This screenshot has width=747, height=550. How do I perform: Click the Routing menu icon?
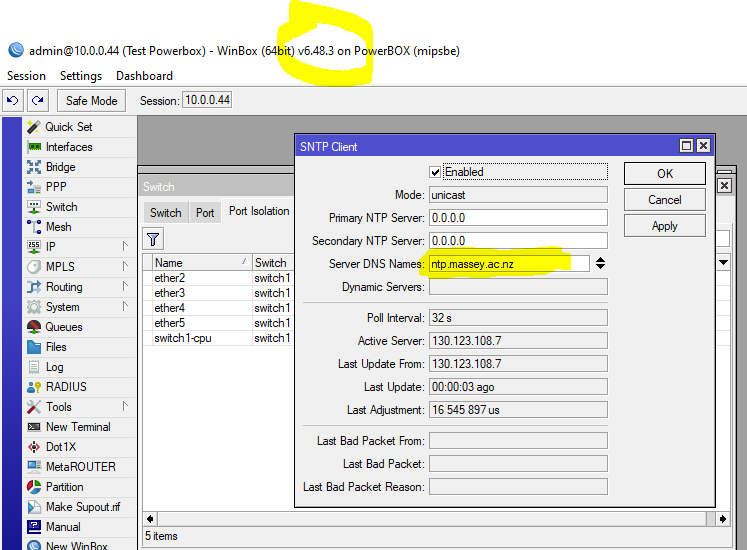point(34,287)
